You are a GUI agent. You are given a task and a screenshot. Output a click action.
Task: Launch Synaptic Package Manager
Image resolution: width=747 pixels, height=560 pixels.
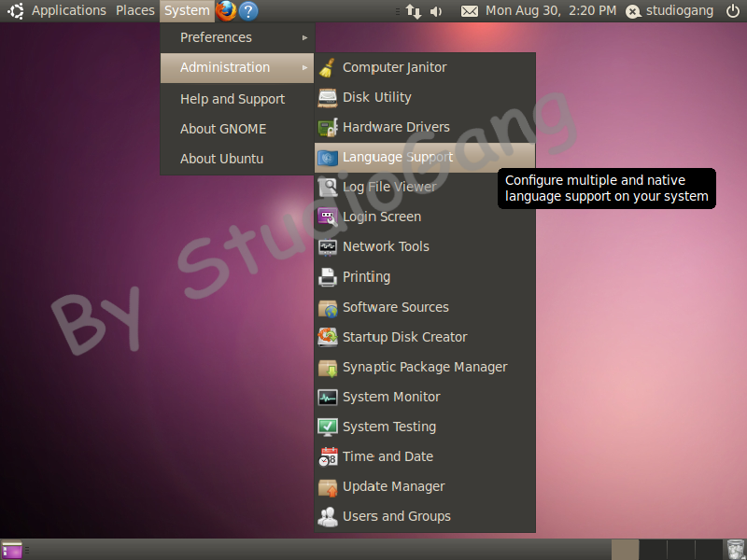[425, 367]
